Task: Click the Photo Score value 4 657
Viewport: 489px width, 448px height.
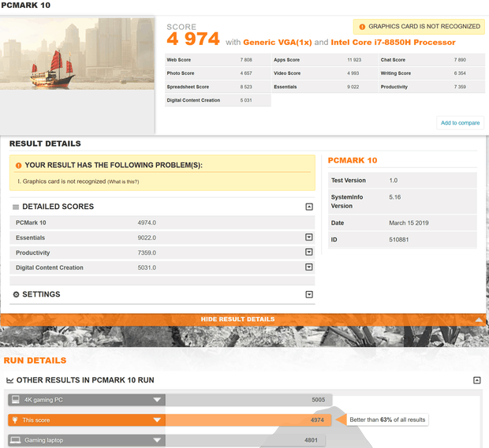Action: pyautogui.click(x=246, y=73)
